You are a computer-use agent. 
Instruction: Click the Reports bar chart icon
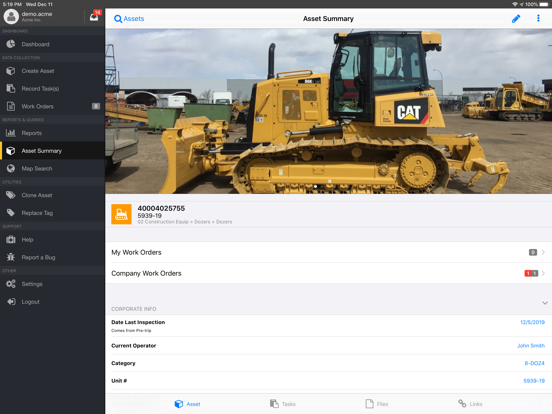pyautogui.click(x=11, y=133)
